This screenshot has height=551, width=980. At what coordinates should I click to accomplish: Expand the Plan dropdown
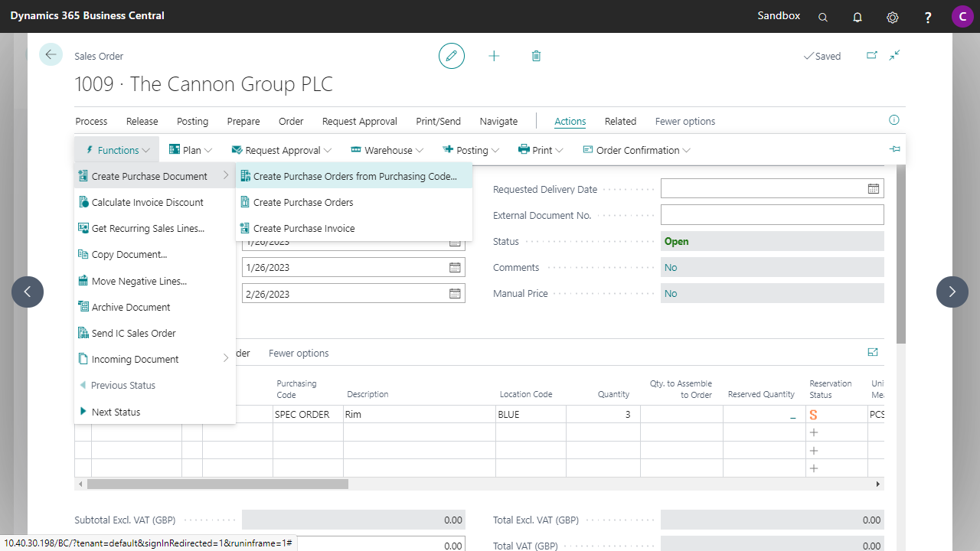tap(191, 150)
